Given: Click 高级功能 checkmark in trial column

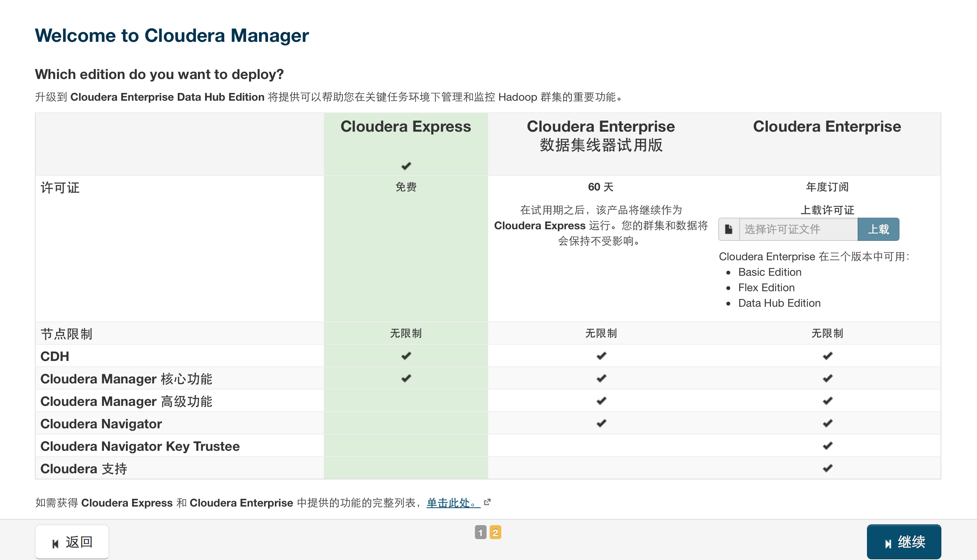Looking at the screenshot, I should (601, 401).
